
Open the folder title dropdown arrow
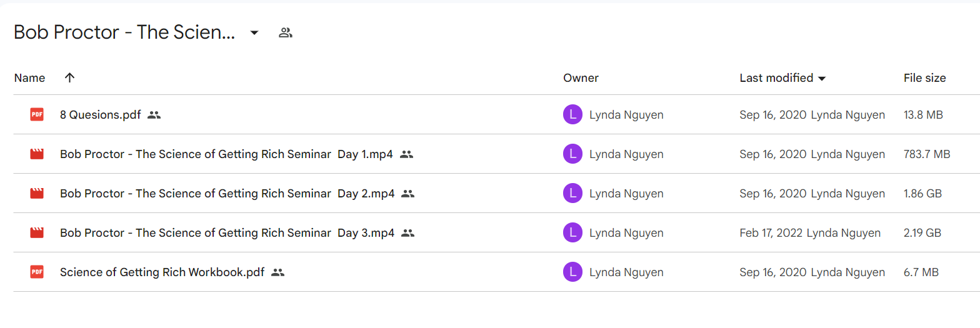(254, 32)
